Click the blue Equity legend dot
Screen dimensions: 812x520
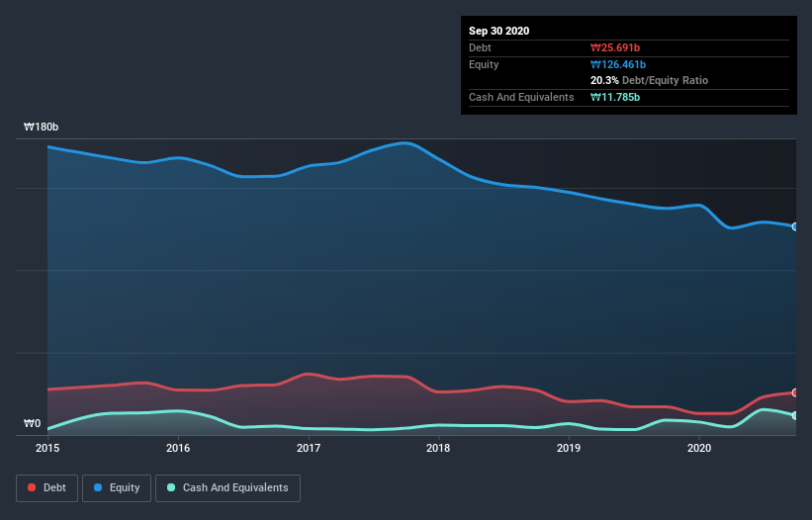point(98,487)
